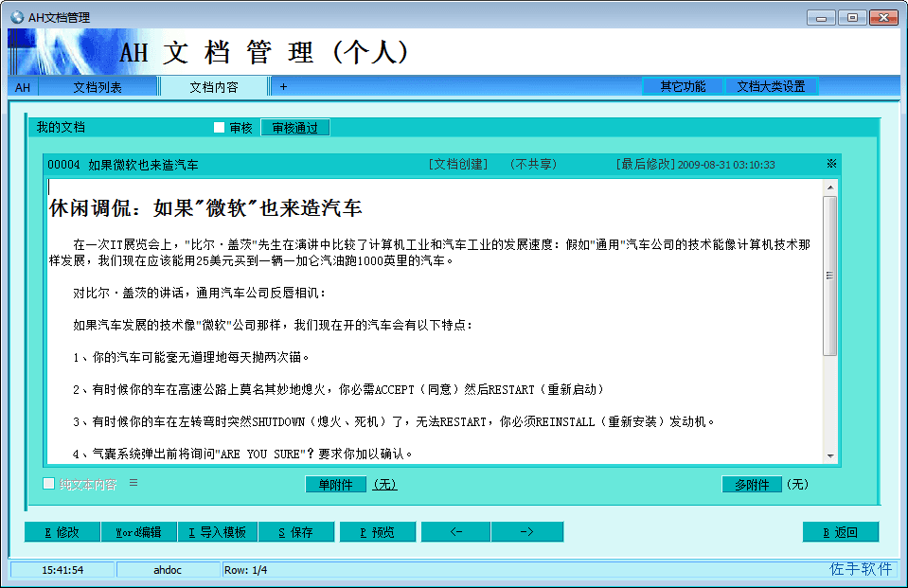Click the AH Document Management globe icon in title bar
This screenshot has height=588, width=908.
pos(17,17)
